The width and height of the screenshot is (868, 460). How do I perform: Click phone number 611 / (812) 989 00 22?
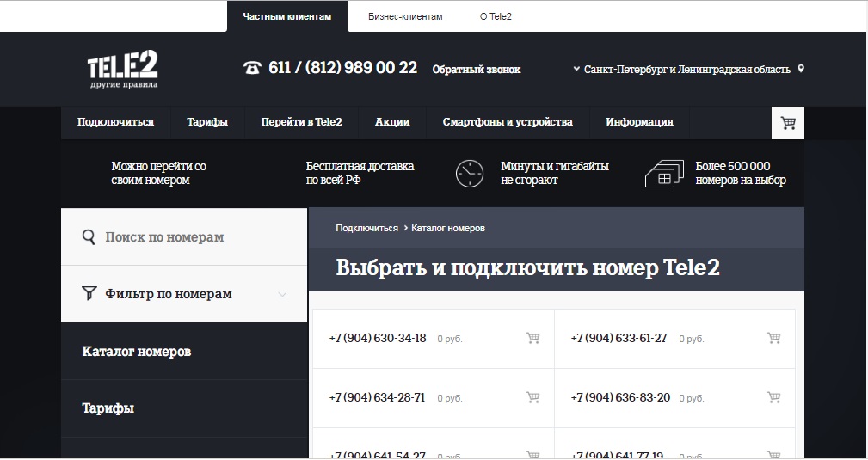tap(342, 68)
